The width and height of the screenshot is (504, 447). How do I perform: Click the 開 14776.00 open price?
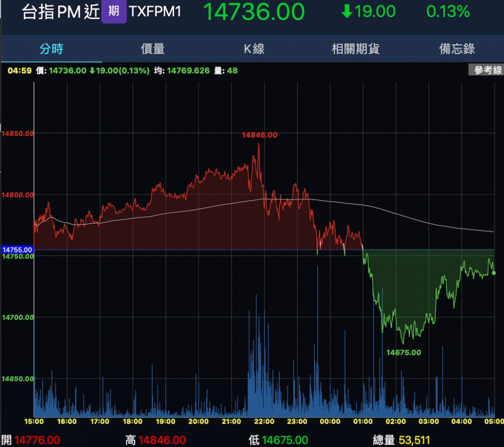tap(31, 440)
